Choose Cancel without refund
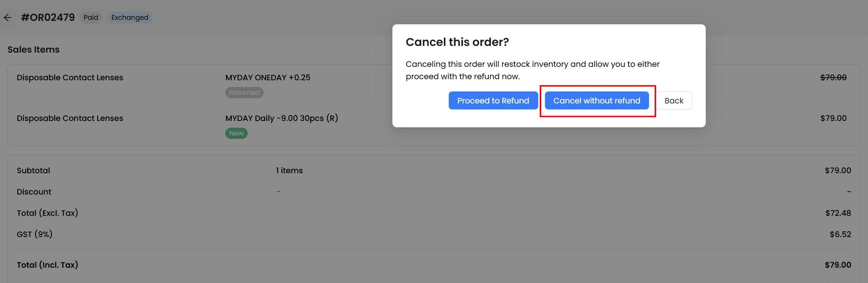Screen dimensions: 868x283 [597, 100]
